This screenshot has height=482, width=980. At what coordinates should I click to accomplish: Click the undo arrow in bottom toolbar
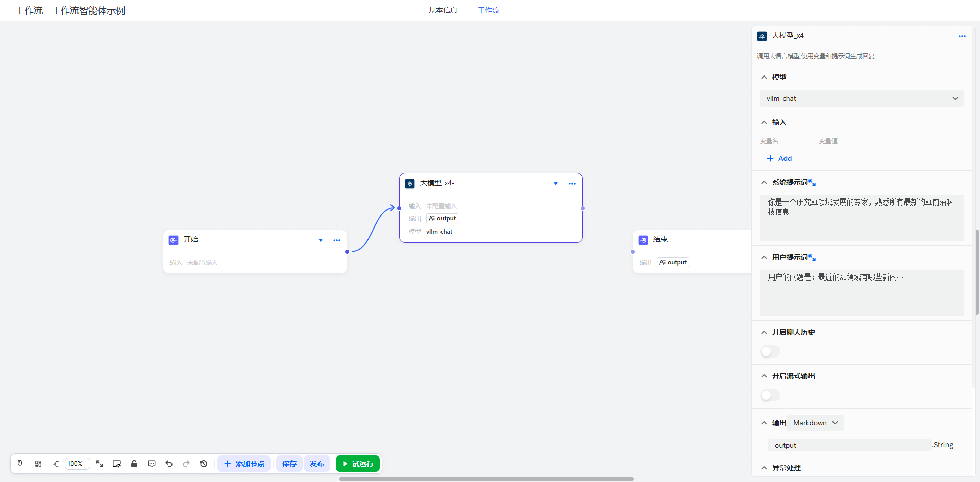click(x=169, y=464)
